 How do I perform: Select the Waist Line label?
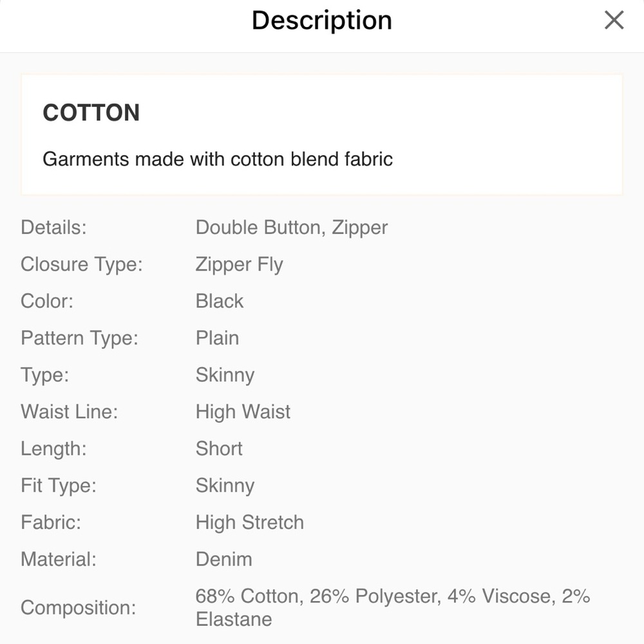click(x=70, y=412)
